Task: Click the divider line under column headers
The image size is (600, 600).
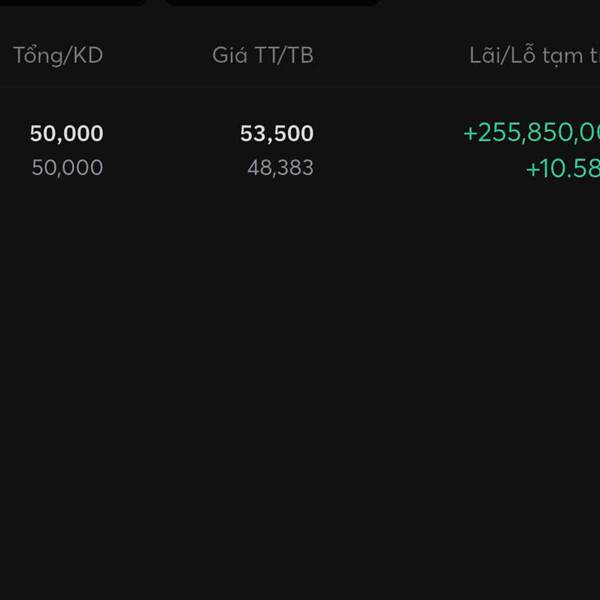Action: [x=300, y=86]
